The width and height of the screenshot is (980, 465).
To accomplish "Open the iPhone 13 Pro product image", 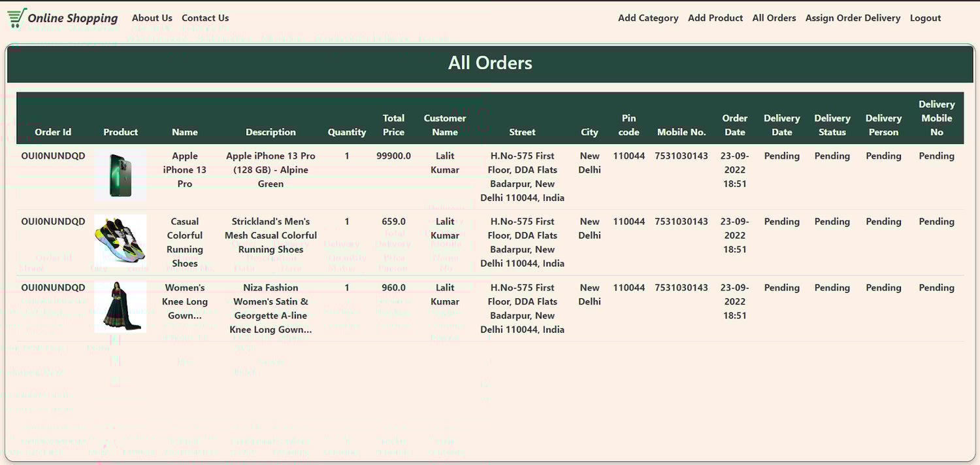I will (120, 175).
